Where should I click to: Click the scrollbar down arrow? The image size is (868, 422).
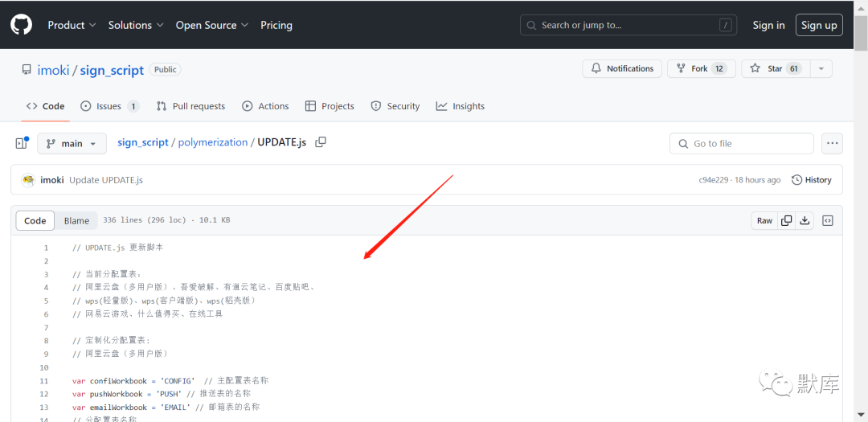(x=861, y=414)
